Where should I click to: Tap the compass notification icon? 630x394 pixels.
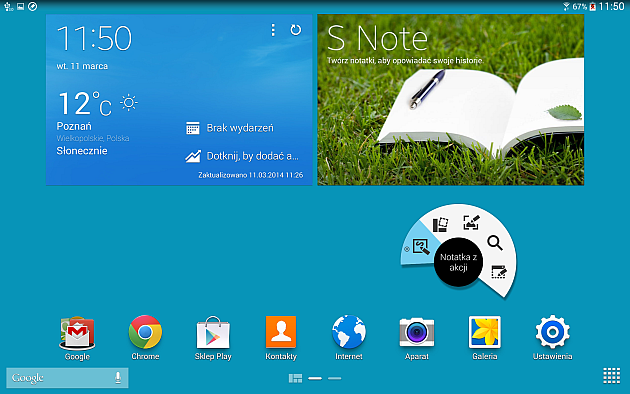coord(33,6)
